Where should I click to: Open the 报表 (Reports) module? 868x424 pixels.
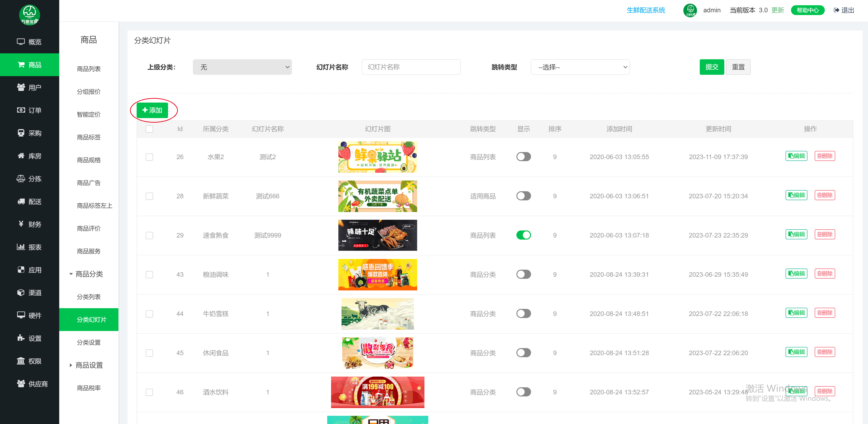30,247
